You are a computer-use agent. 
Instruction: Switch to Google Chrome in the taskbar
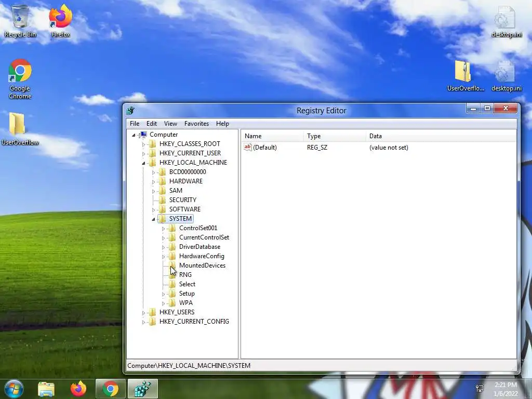[x=111, y=389]
